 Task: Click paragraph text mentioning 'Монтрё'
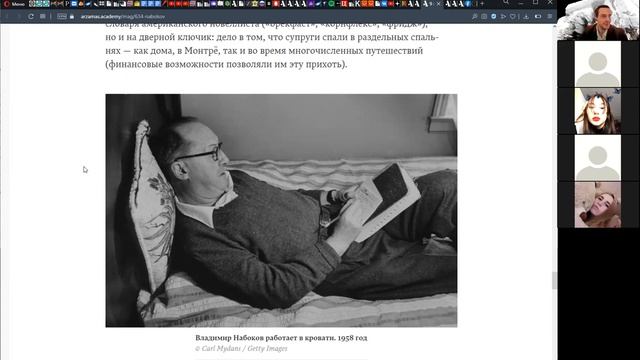click(x=272, y=44)
